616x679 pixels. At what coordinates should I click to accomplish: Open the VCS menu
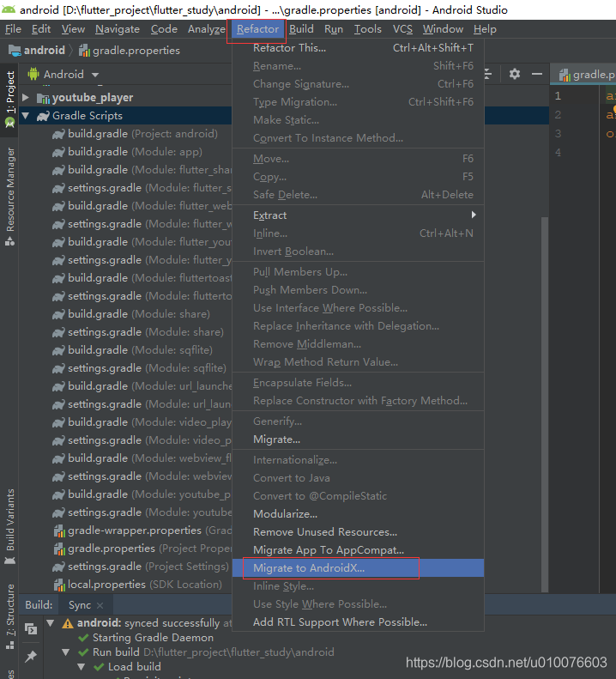pos(402,29)
